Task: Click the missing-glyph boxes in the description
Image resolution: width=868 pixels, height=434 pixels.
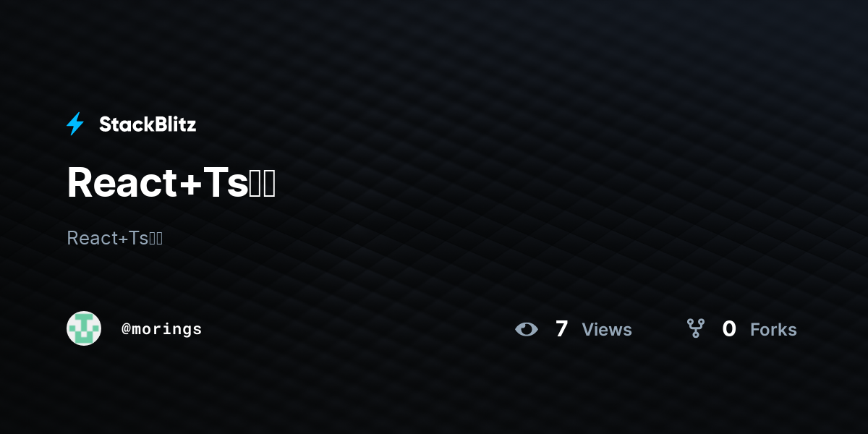Action: coord(156,238)
